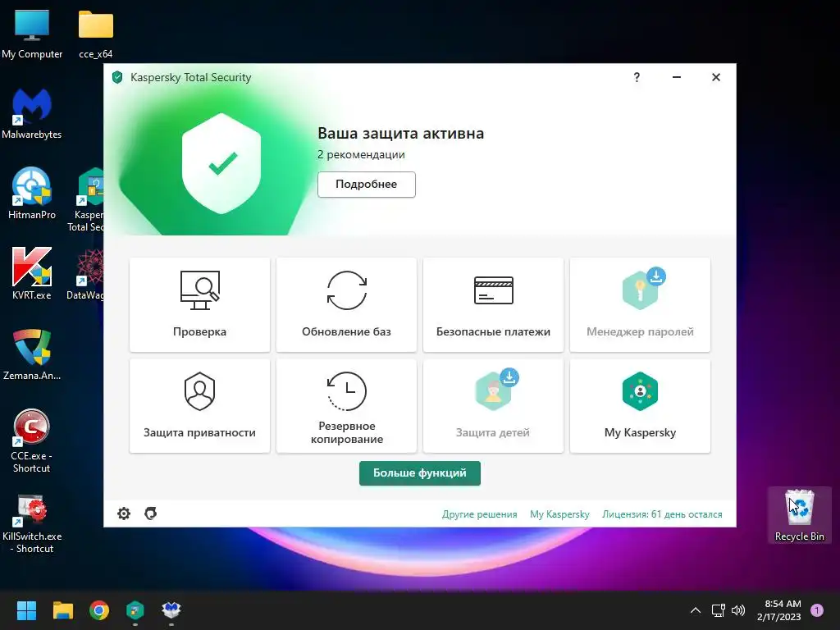Click the Kaspersky title bar logo
This screenshot has width=840, height=630.
coord(117,77)
